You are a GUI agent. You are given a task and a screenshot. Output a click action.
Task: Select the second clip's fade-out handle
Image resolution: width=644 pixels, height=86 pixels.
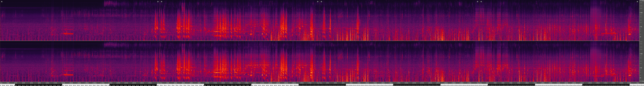(x=318, y=2)
